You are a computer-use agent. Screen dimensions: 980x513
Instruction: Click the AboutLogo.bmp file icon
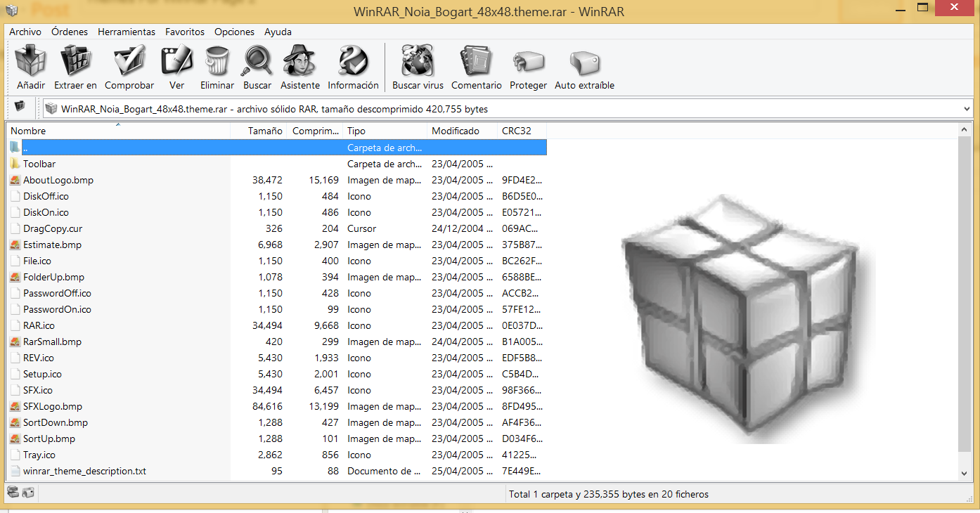tap(15, 180)
